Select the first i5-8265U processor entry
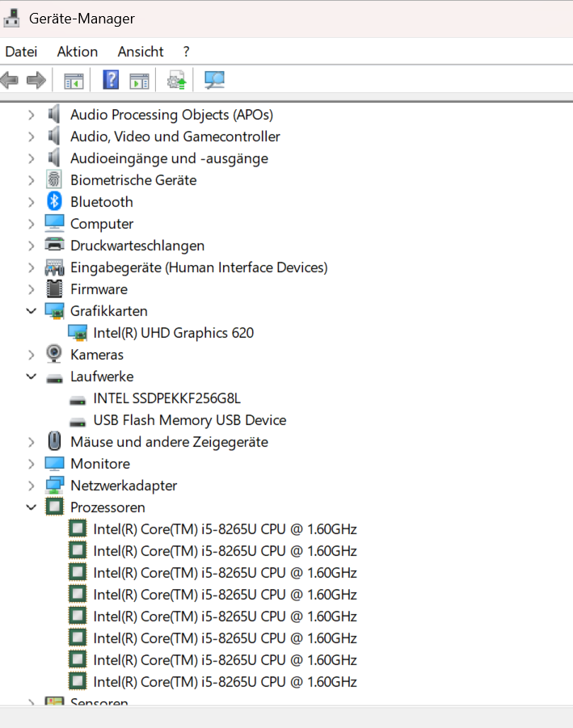 coord(225,529)
